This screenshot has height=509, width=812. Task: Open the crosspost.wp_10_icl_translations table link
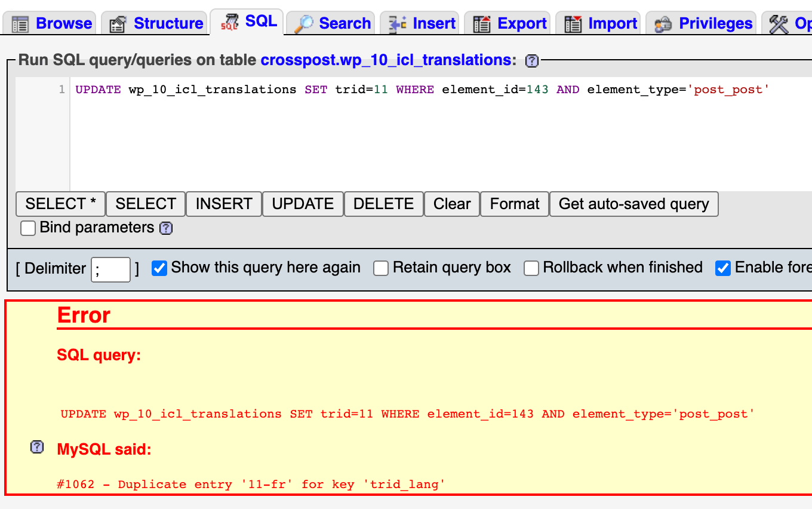click(x=386, y=60)
